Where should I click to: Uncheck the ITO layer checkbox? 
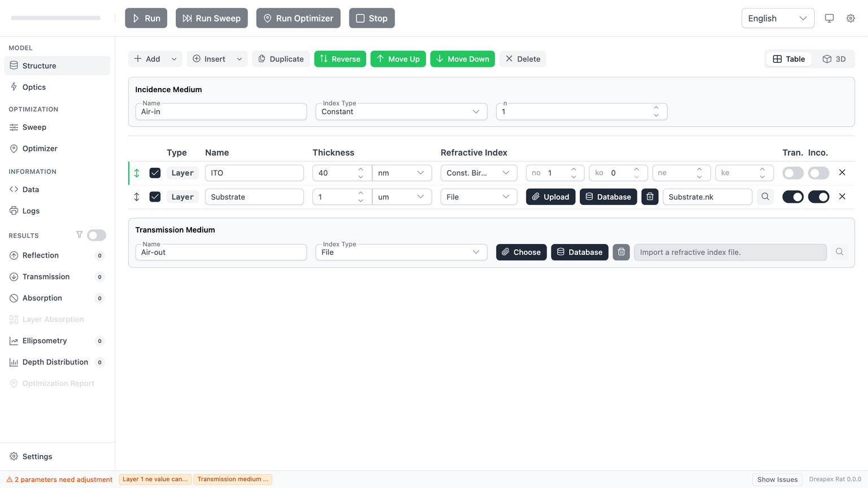coord(155,173)
